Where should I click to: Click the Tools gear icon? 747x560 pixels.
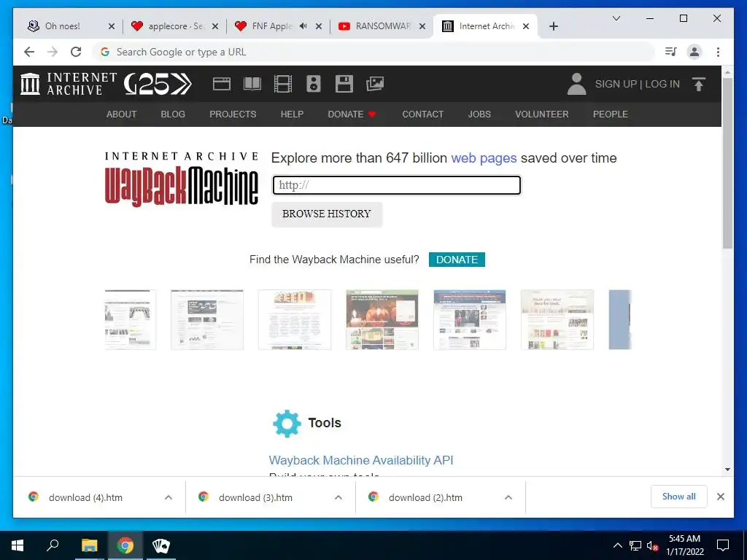[287, 424]
